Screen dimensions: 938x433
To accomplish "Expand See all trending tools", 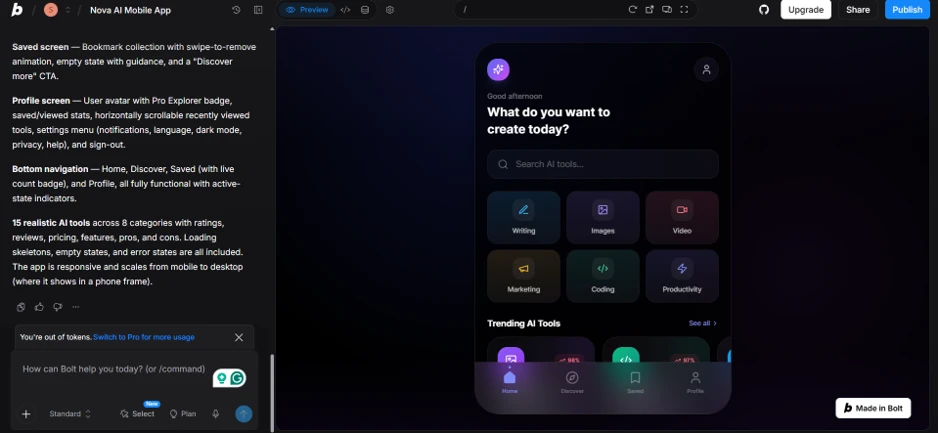I will click(x=702, y=323).
